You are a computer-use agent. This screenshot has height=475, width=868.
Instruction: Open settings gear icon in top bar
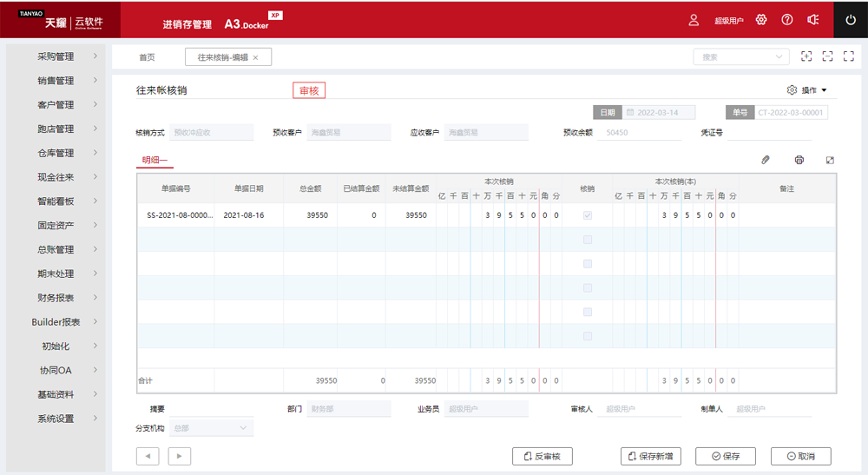pyautogui.click(x=761, y=19)
